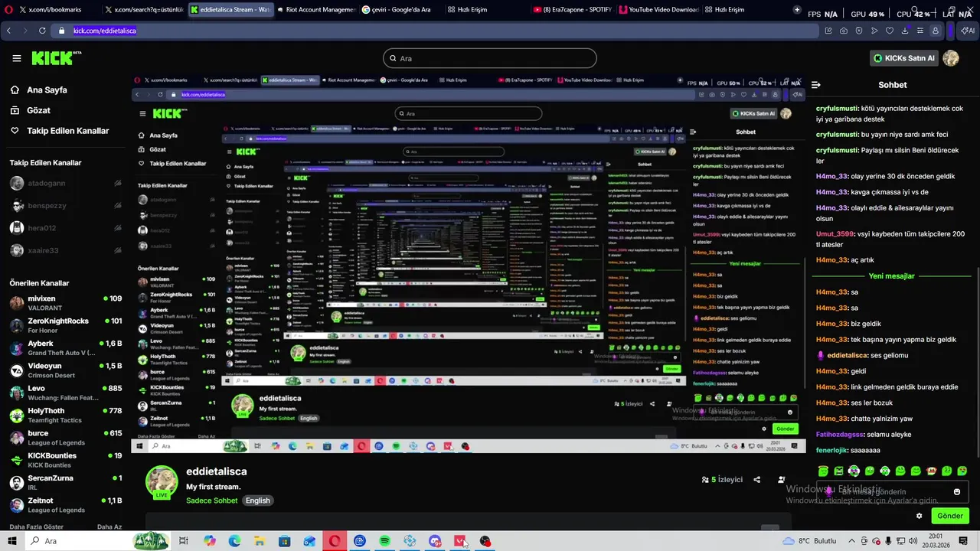Insert the first halo emote

click(x=823, y=471)
